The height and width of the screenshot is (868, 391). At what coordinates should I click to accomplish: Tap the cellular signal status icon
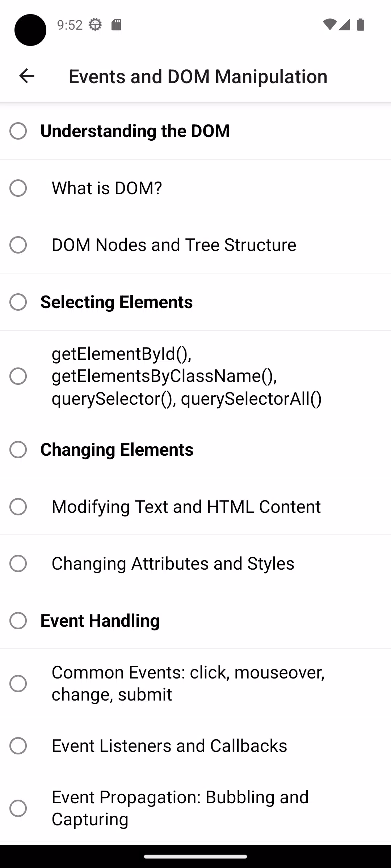tap(344, 25)
